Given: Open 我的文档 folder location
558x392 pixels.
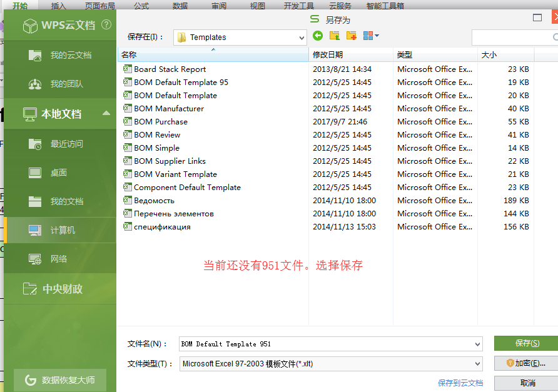Looking at the screenshot, I should click(x=60, y=201).
